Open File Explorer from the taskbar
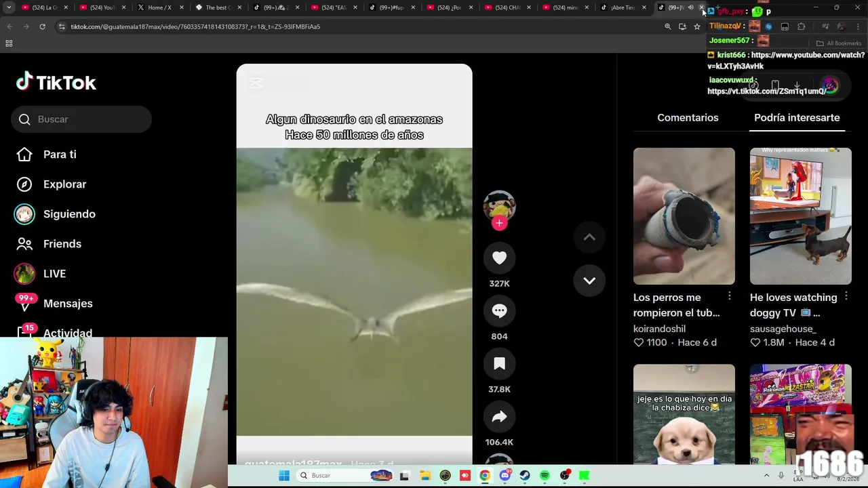 coord(425,476)
